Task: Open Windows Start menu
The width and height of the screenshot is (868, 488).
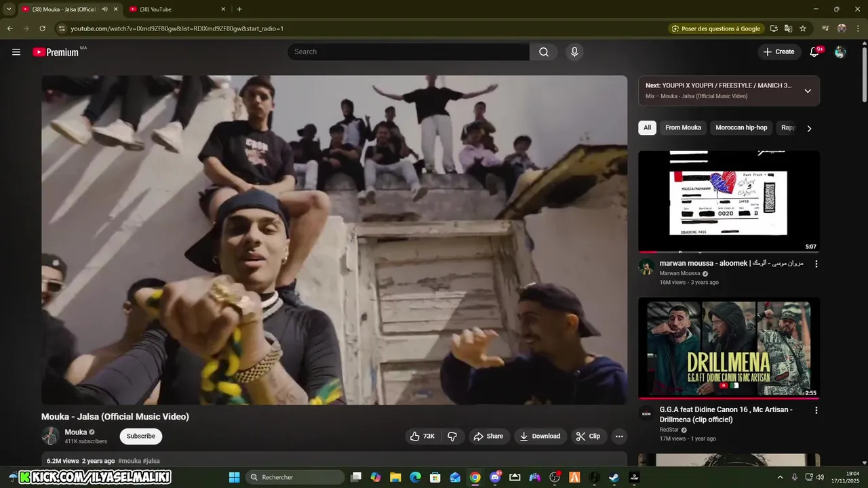Action: pyautogui.click(x=234, y=477)
